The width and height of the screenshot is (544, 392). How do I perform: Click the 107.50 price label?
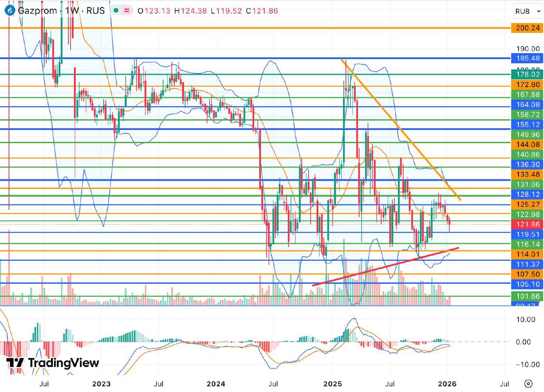tap(526, 274)
